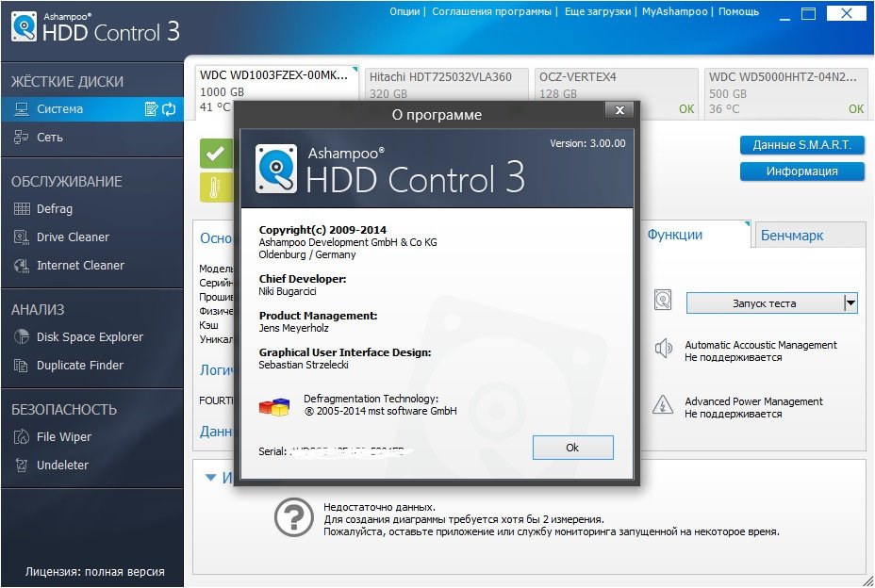The height and width of the screenshot is (588, 875).
Task: Click the Duplicate Finder documents icon
Action: (x=21, y=366)
